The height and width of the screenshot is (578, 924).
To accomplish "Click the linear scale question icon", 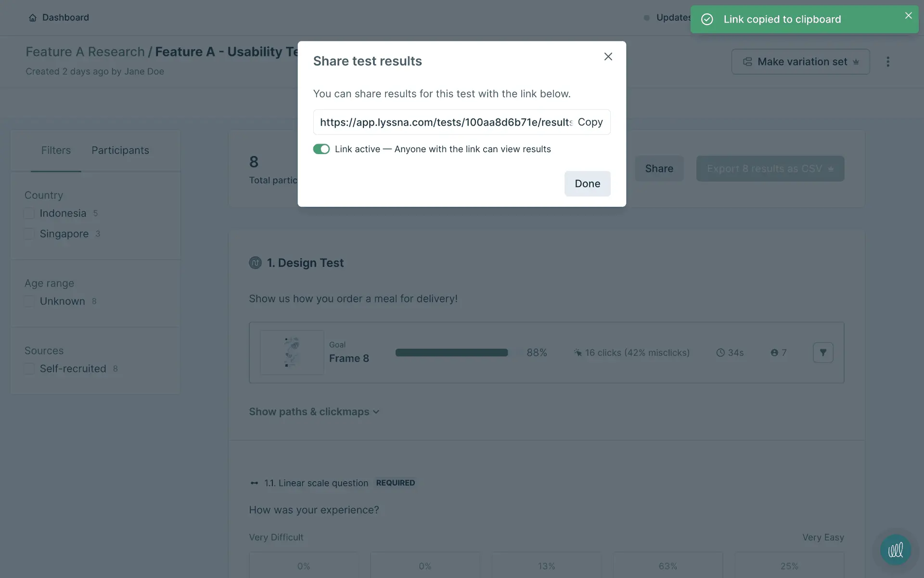I will pos(254,483).
